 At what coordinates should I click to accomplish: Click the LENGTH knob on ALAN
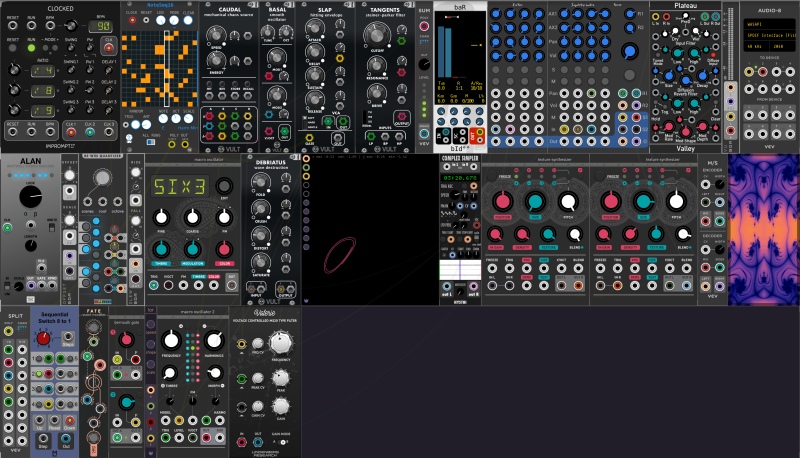(31, 245)
